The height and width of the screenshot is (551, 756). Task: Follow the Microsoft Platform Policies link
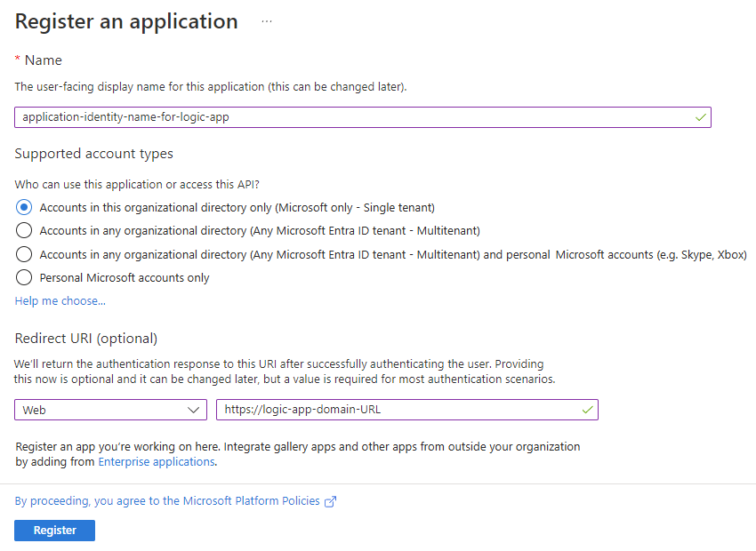tap(245, 500)
